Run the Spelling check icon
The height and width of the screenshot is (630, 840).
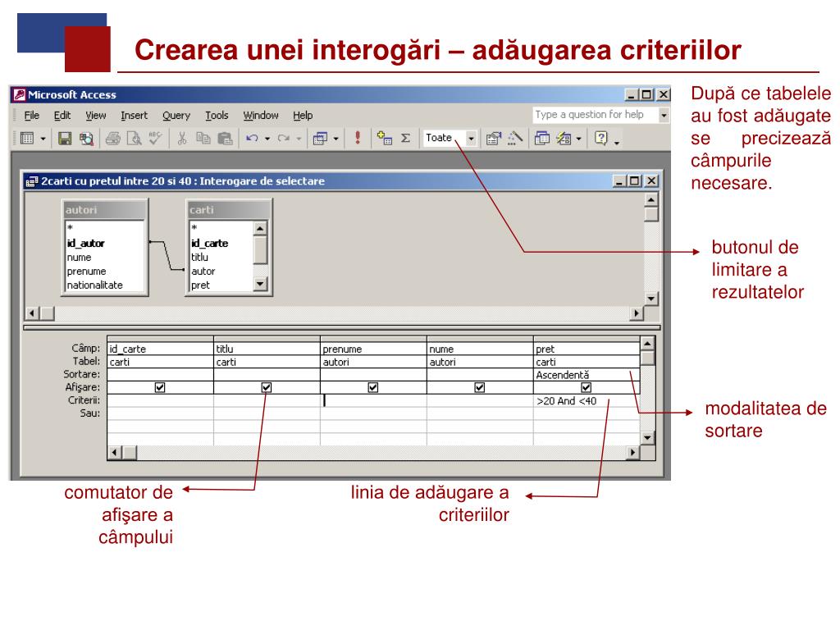point(155,138)
